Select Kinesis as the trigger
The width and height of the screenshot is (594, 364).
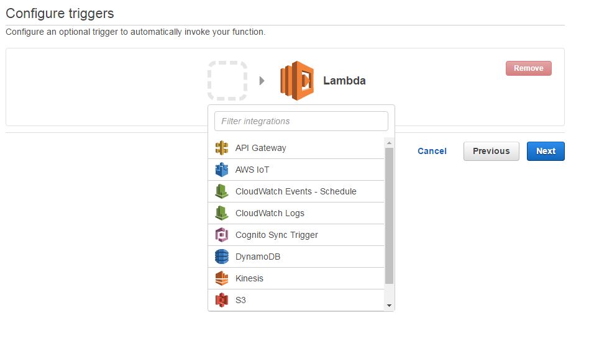point(249,278)
